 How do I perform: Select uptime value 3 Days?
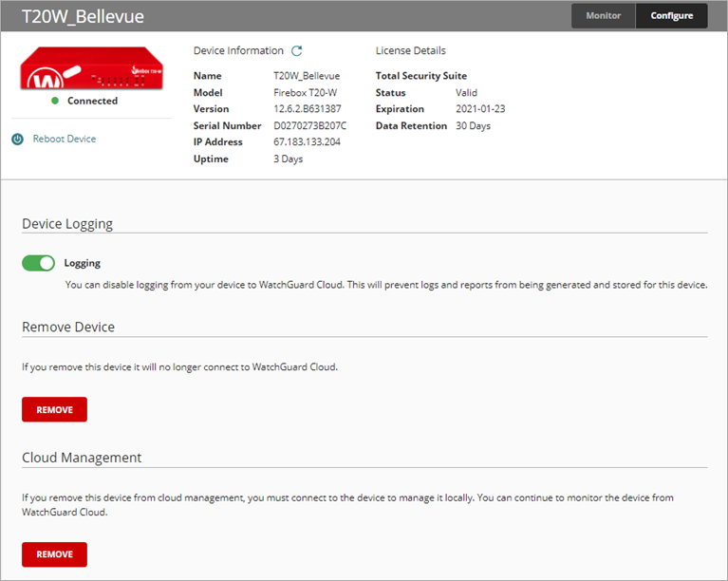(288, 159)
